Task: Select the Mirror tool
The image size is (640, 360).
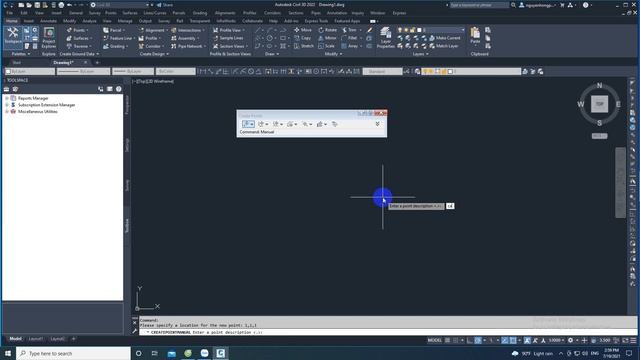Action: click(x=327, y=38)
